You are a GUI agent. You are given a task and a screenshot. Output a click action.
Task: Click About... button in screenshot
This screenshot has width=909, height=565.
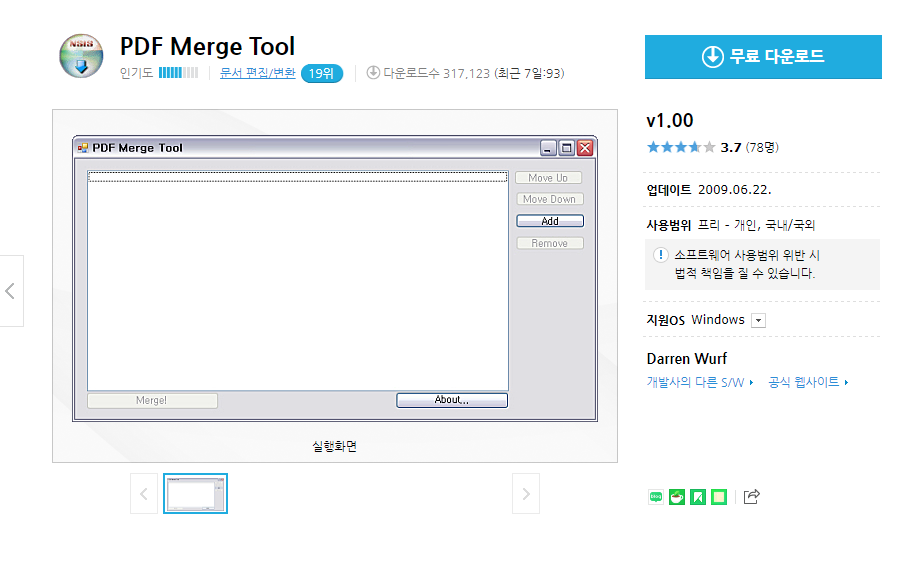[x=452, y=400]
